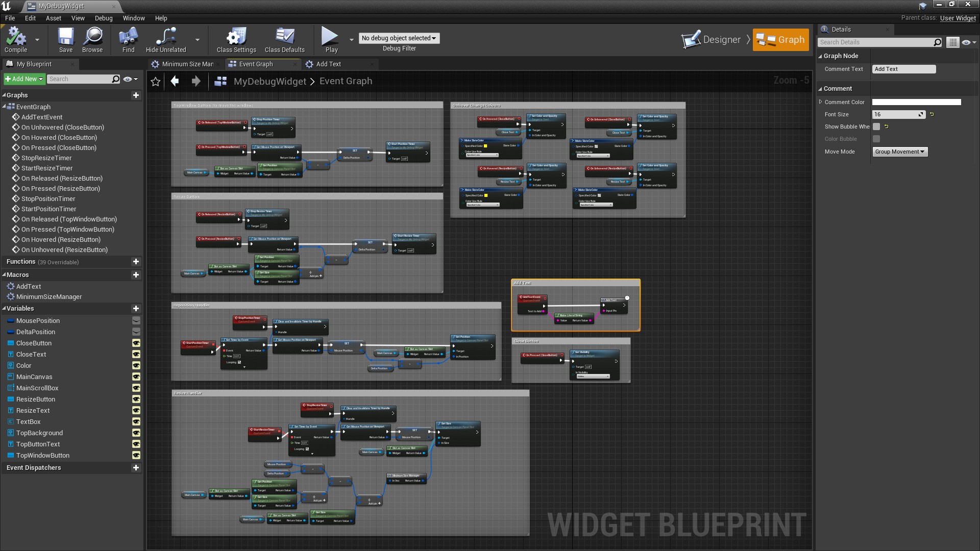
Task: Navigate forward with the right arrow icon
Action: point(196,81)
